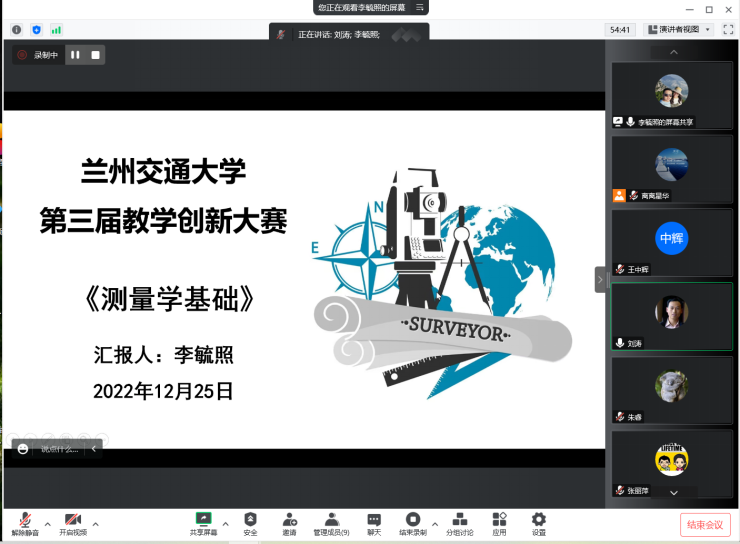Click the 结束录制 end recording button
Viewport: 740px width, 544px height.
pyautogui.click(x=413, y=521)
